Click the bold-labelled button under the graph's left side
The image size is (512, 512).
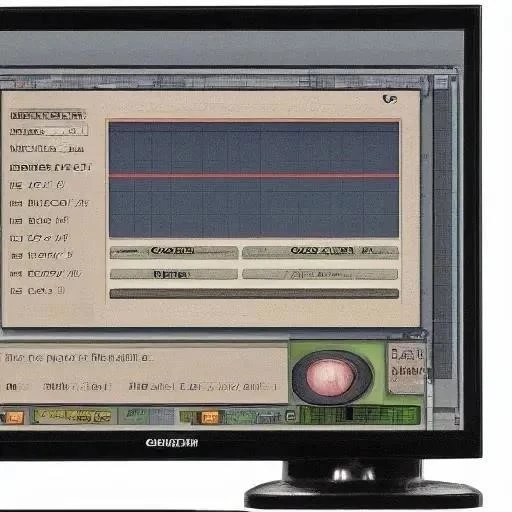[174, 252]
